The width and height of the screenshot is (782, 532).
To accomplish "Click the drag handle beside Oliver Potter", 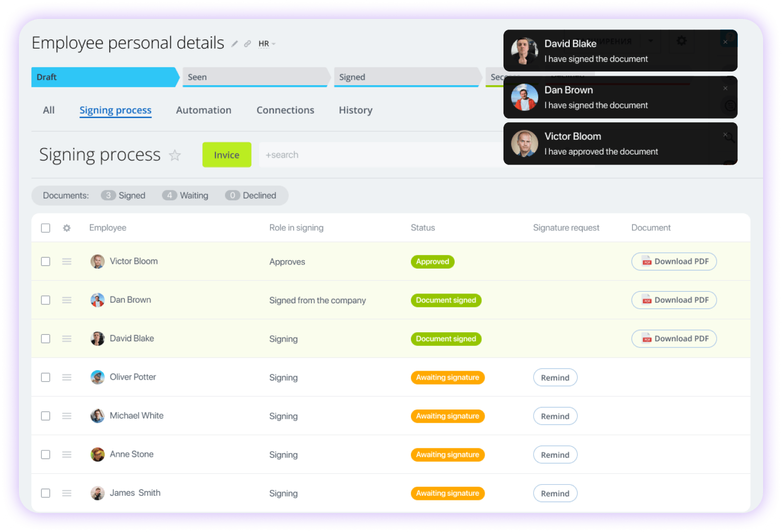I will (x=67, y=377).
